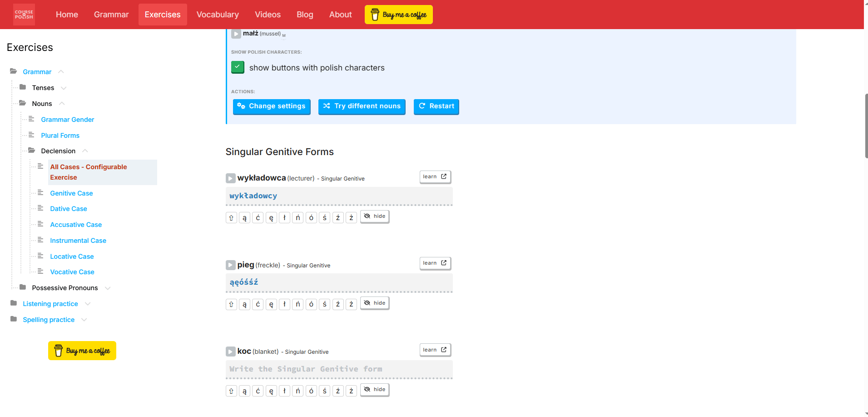868x417 pixels.
Task: Play audio for "koc"
Action: tap(230, 351)
